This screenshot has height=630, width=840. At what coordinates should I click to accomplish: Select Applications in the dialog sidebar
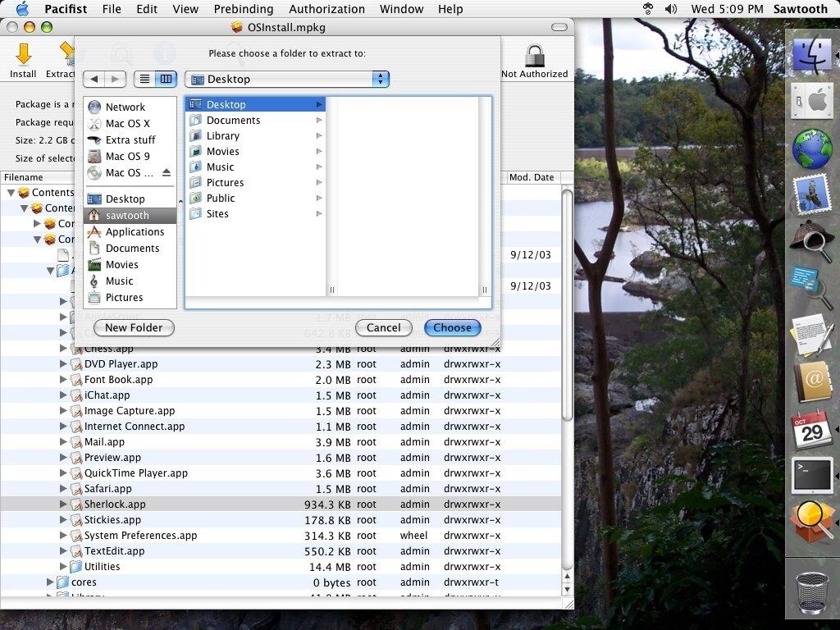pyautogui.click(x=135, y=232)
